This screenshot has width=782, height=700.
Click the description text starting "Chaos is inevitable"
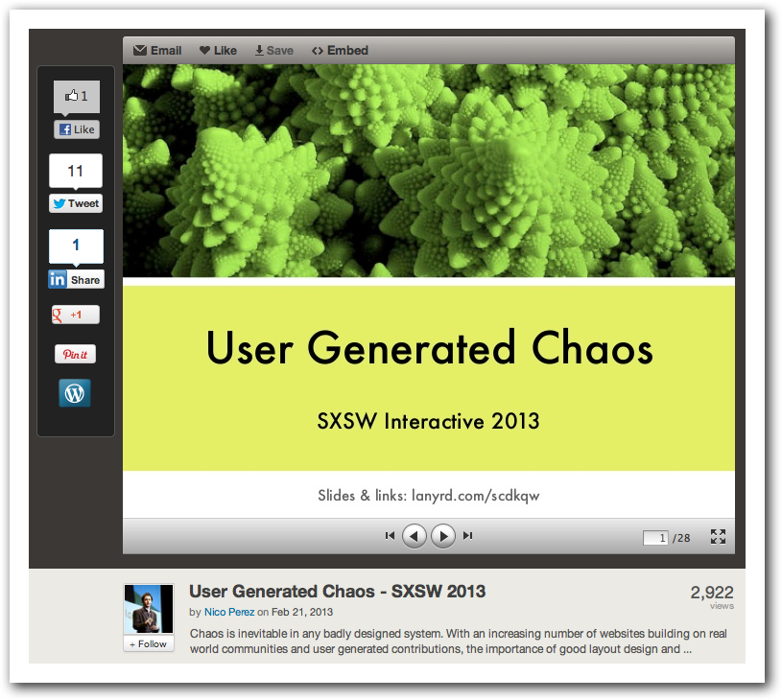point(459,642)
